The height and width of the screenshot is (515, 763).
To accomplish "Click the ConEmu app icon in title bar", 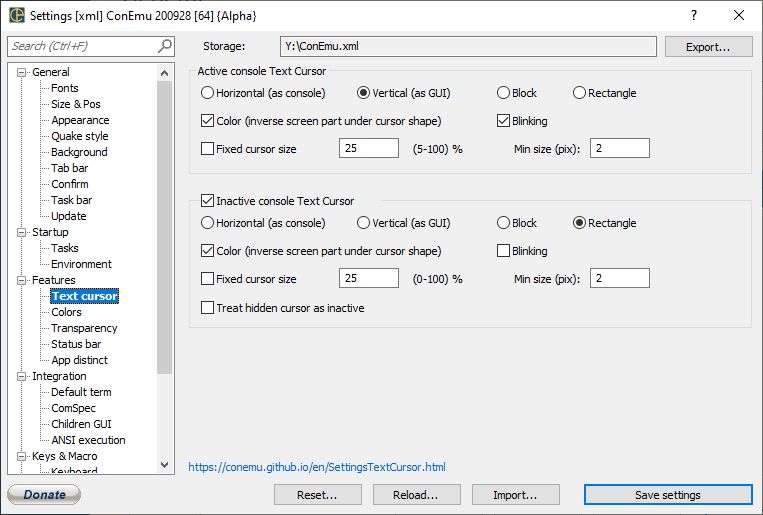I will click(17, 15).
